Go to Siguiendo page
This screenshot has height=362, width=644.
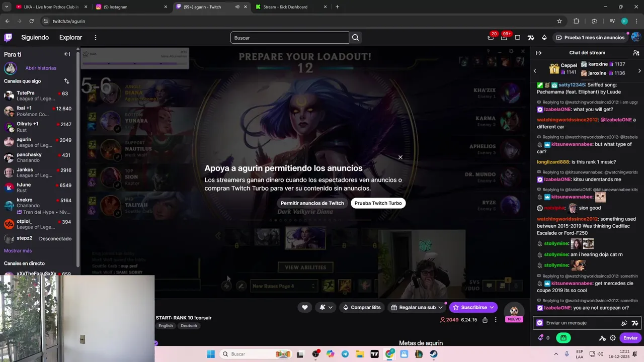(x=35, y=38)
